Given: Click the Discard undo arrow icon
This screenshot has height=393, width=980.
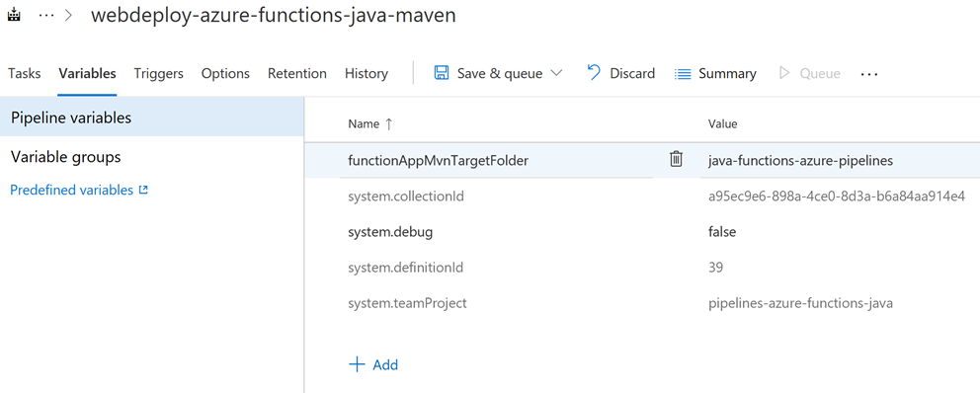Looking at the screenshot, I should point(594,73).
